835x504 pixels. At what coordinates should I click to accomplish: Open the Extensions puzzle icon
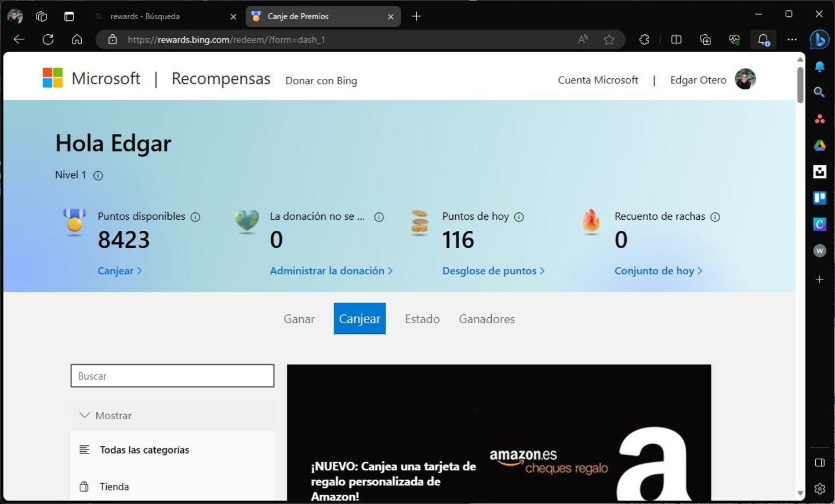pos(644,39)
